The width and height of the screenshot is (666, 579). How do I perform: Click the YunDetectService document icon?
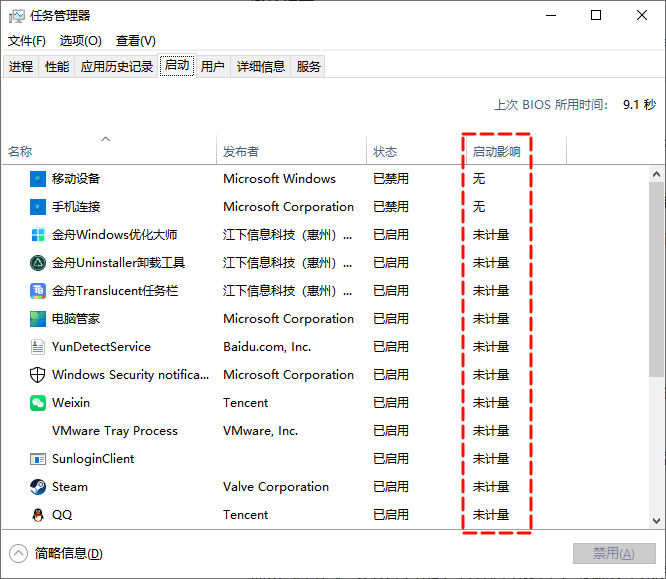click(x=38, y=347)
